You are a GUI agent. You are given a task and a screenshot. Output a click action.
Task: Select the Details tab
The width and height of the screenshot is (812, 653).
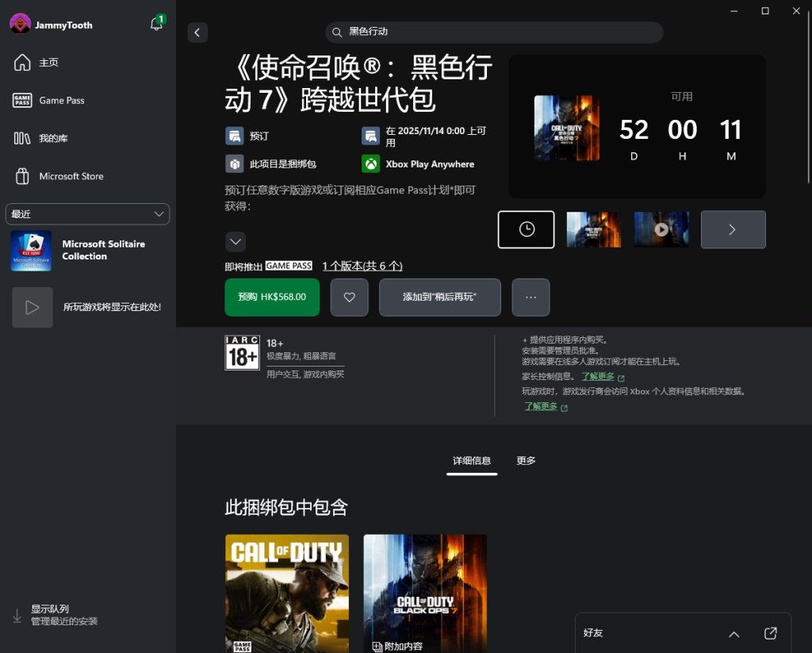click(x=472, y=461)
